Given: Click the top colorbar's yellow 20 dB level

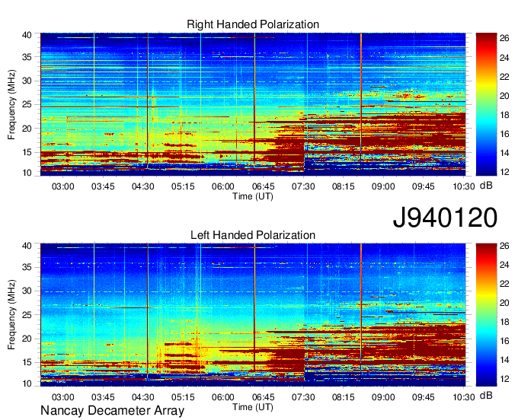Looking at the screenshot, I should 486,96.
